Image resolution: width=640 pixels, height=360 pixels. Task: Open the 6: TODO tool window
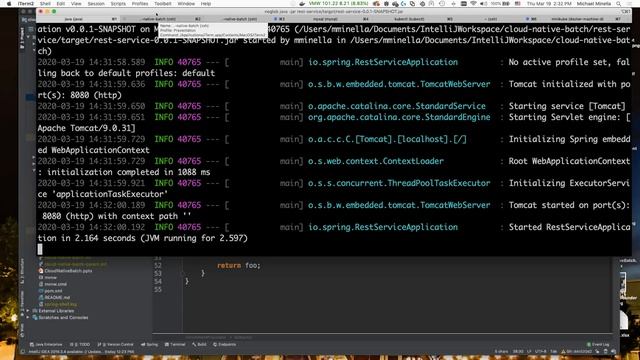coord(80,344)
